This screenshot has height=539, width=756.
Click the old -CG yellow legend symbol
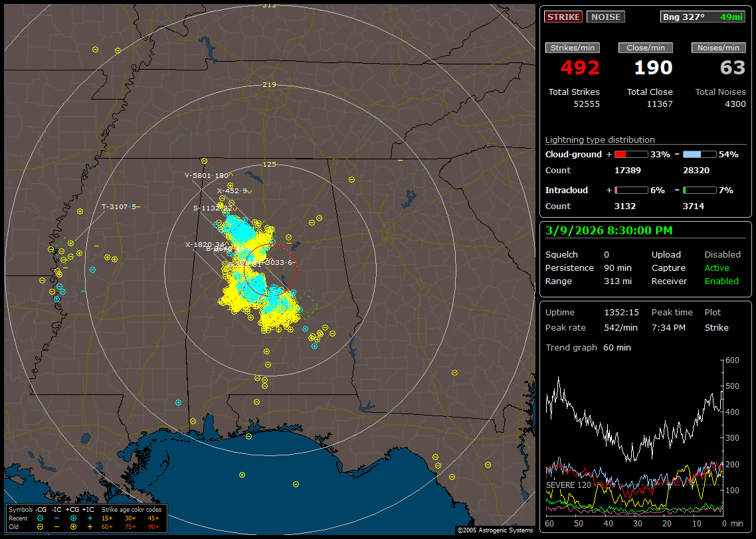[x=41, y=526]
